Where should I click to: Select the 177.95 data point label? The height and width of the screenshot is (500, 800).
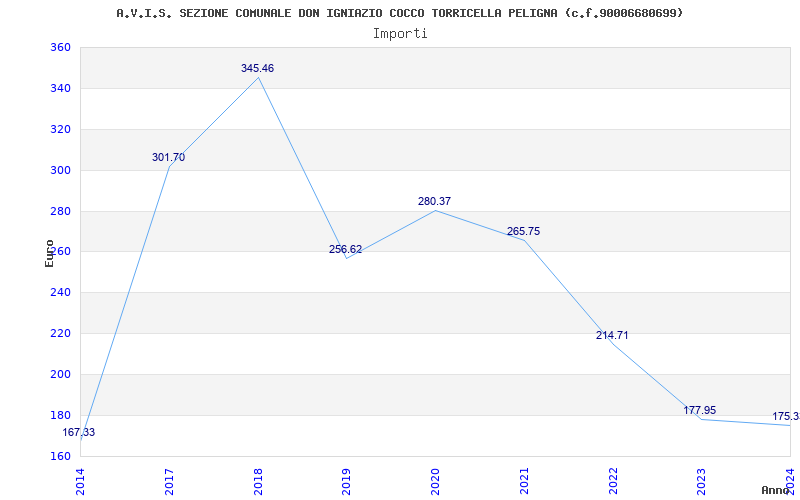tap(699, 411)
